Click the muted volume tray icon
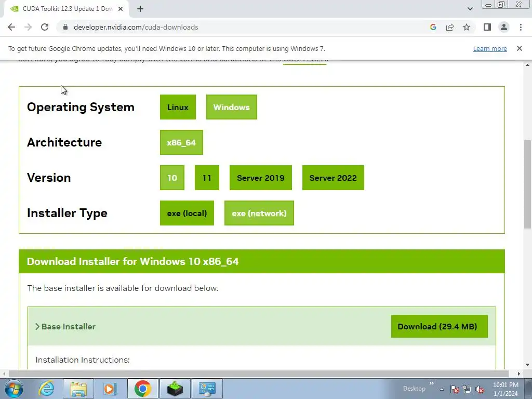532x399 pixels. (x=480, y=389)
